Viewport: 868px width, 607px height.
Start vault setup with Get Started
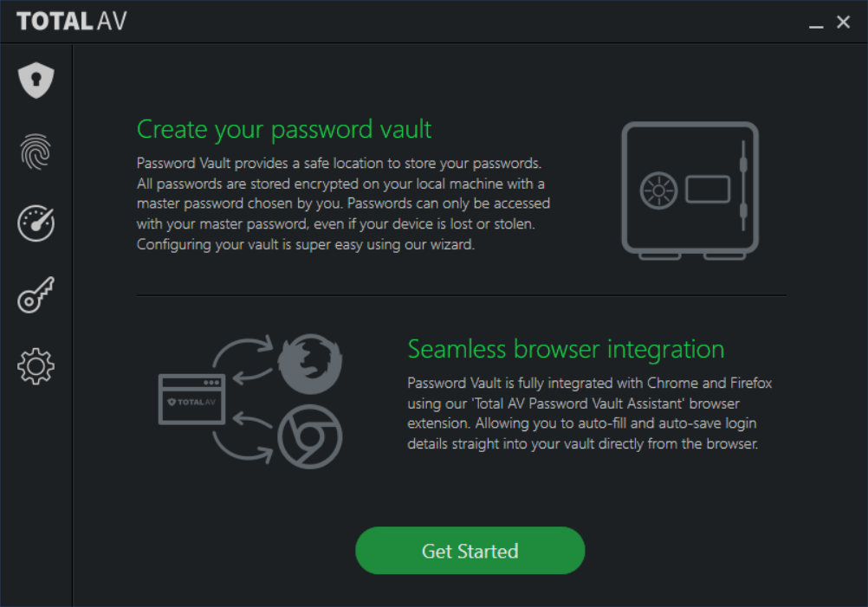pyautogui.click(x=470, y=551)
